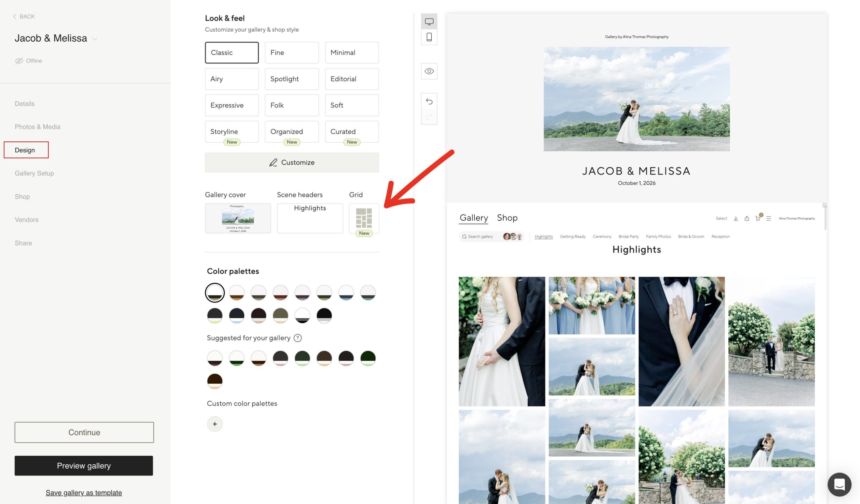Image resolution: width=860 pixels, height=504 pixels.
Task: Open Gallery Setup section
Action: click(34, 173)
